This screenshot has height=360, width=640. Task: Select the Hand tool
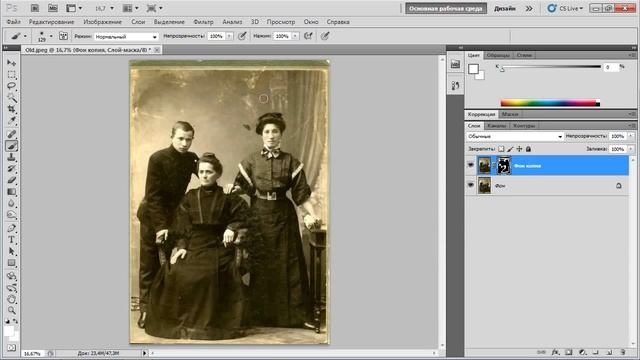(11, 299)
